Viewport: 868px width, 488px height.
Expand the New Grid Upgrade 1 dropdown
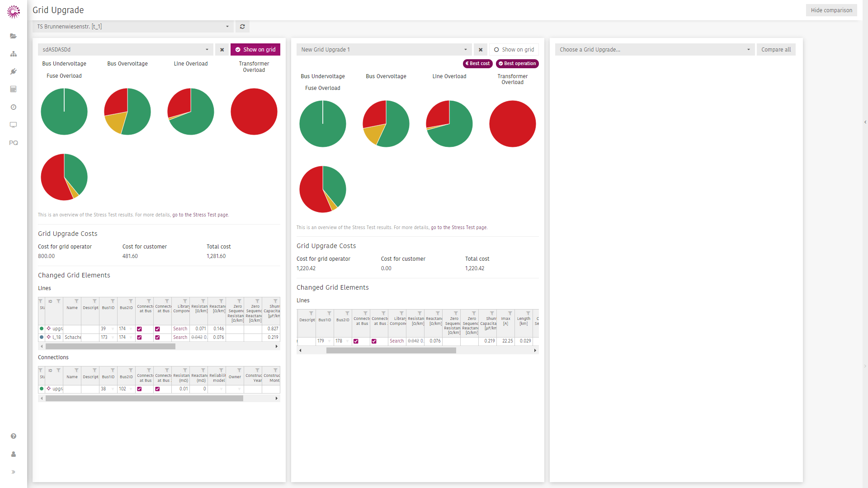point(384,50)
